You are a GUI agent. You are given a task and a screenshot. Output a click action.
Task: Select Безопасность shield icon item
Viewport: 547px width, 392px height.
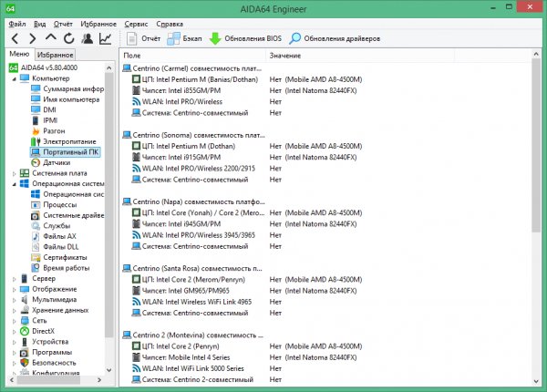pyautogui.click(x=48, y=362)
